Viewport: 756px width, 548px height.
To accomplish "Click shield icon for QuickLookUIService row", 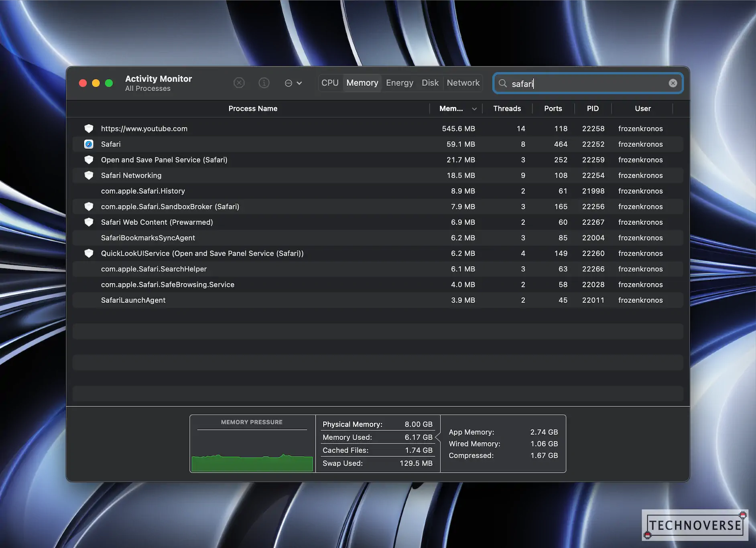I will [89, 254].
